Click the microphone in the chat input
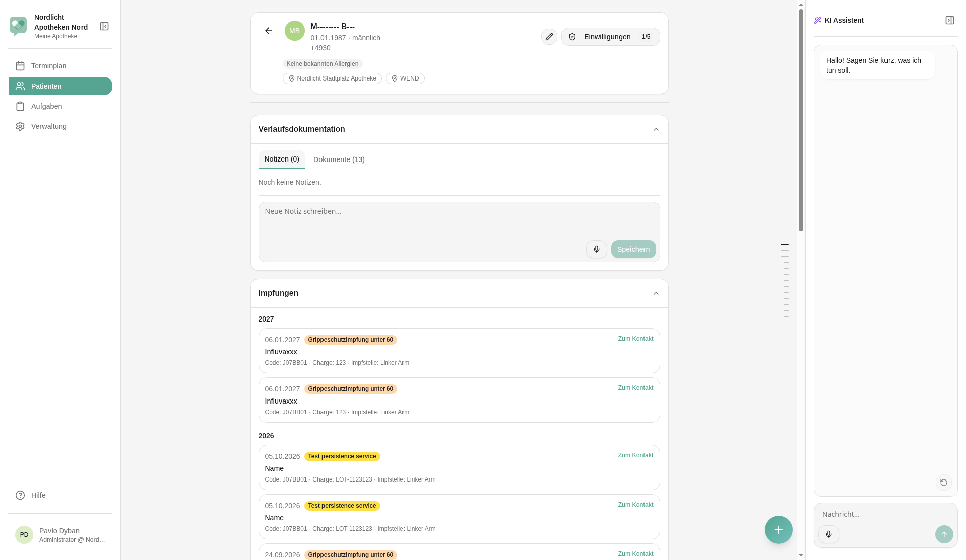Screen dimensions: 966x560 point(829,534)
